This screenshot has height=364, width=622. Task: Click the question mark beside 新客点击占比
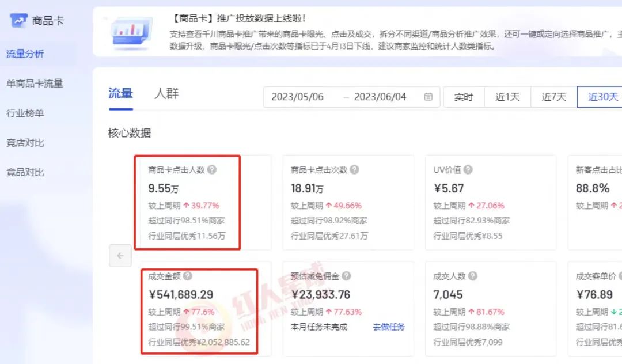coord(620,170)
